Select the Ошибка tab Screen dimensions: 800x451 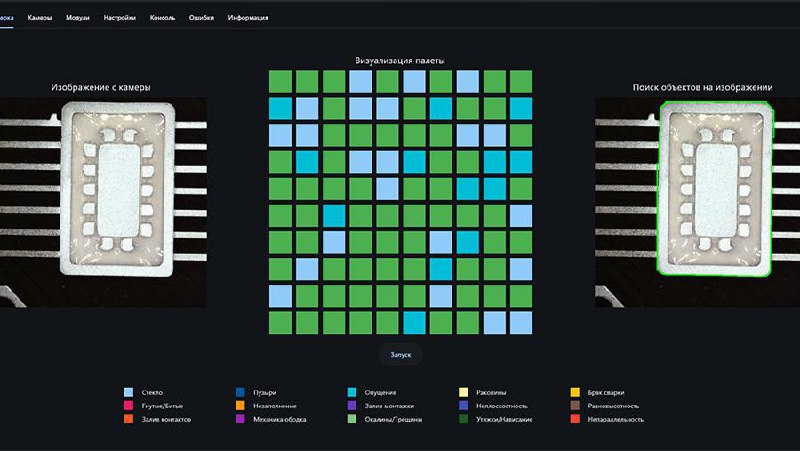[201, 18]
